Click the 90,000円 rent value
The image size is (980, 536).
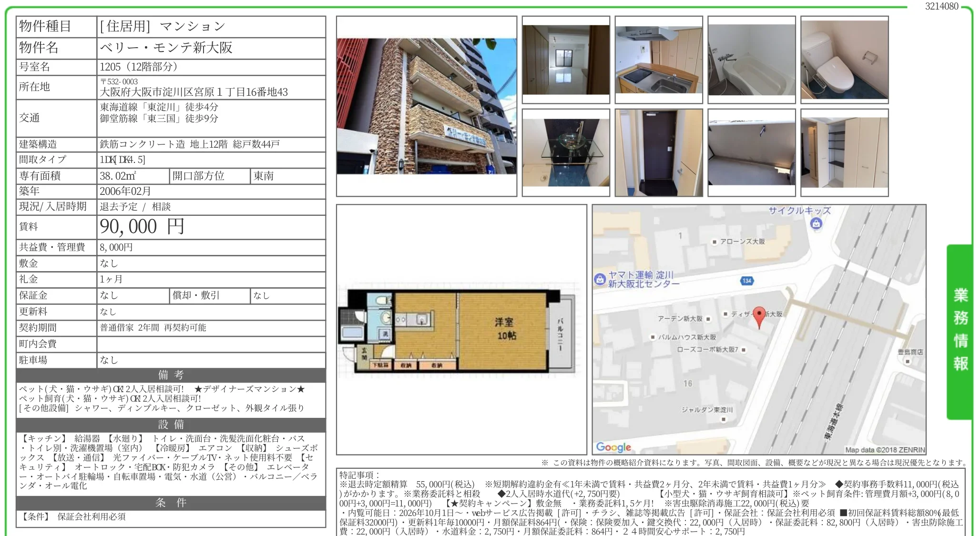tap(142, 227)
